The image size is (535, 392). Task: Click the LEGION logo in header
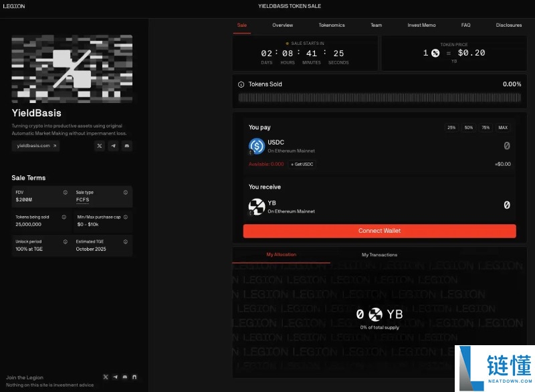pos(14,6)
